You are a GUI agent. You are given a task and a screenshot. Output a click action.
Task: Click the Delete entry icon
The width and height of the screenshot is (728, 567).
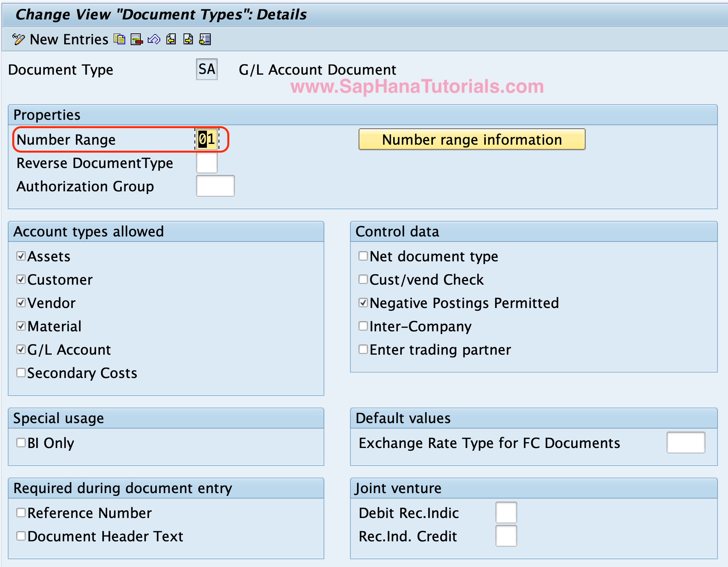tap(136, 39)
